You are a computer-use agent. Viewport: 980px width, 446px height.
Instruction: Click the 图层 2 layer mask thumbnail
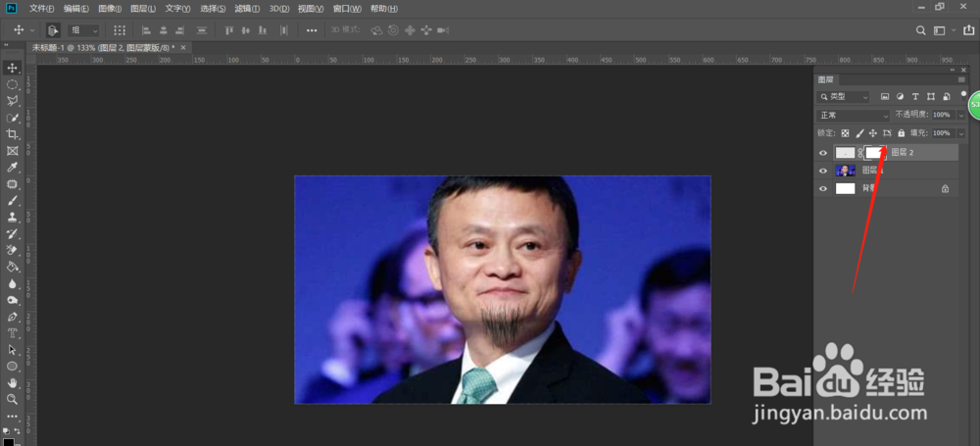[x=875, y=153]
